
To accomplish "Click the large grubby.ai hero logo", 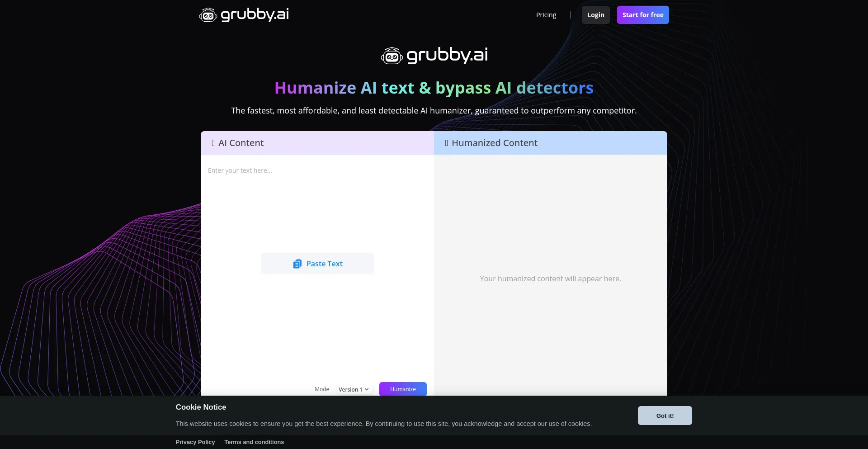I will pos(434,56).
